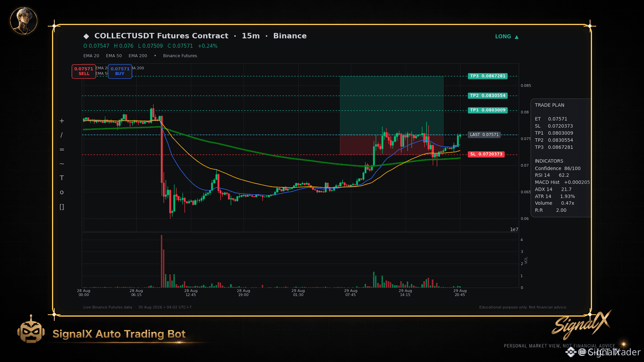
Task: Click the 28 Aug 06:15 time label
Action: click(x=136, y=293)
